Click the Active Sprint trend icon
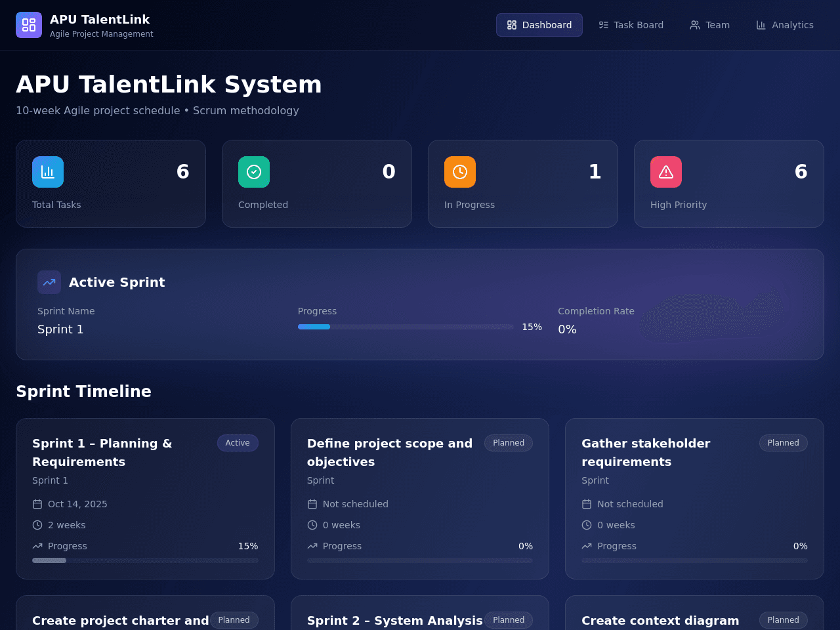 point(49,282)
